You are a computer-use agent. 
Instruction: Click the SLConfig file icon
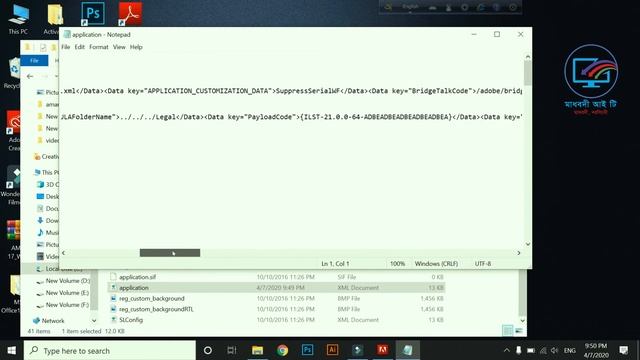tap(114, 320)
